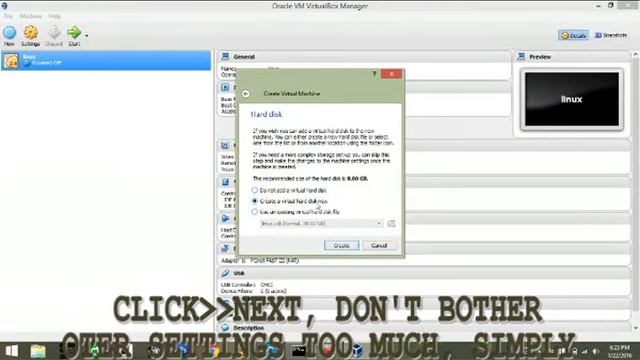Switch to the Details view

573,36
